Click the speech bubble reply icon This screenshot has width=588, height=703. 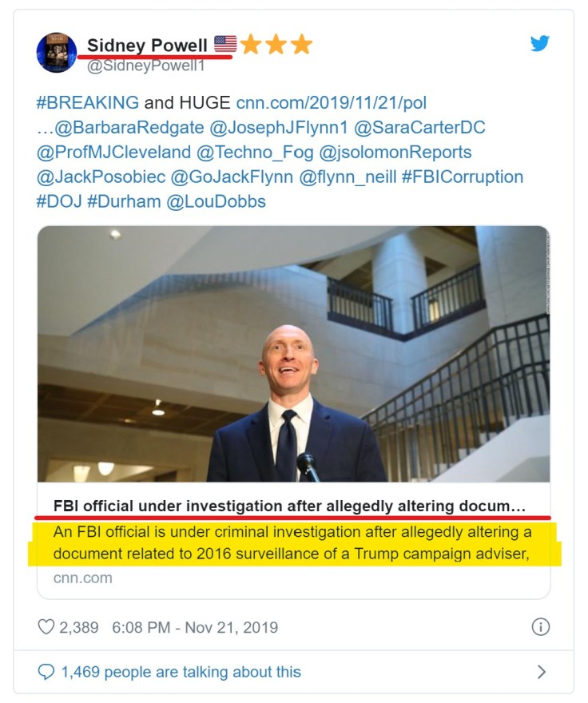coord(46,672)
